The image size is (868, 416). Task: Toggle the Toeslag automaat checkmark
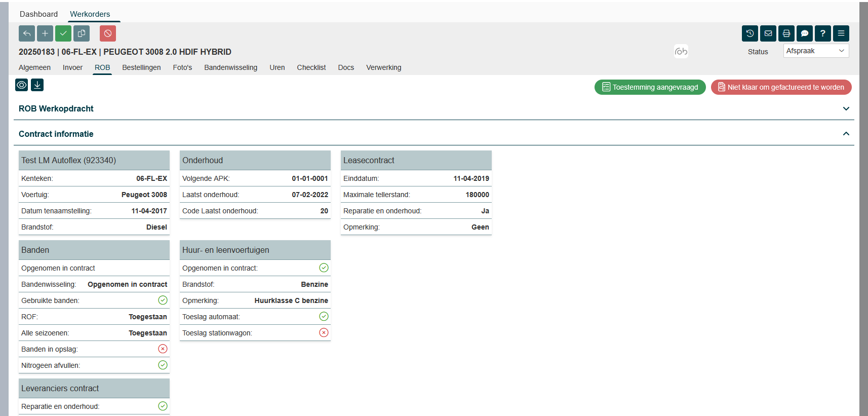tap(324, 317)
